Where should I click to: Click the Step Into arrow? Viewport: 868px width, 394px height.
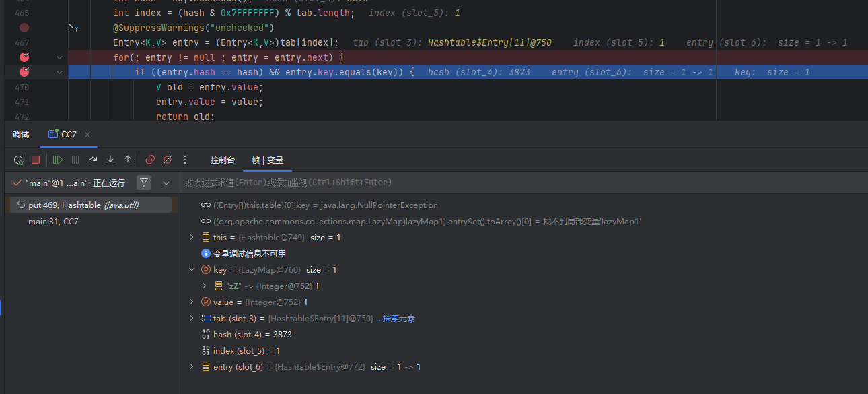(x=110, y=160)
